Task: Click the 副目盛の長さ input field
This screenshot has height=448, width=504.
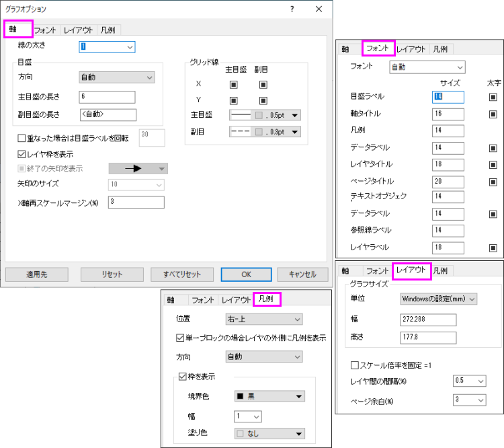Action: tap(108, 115)
